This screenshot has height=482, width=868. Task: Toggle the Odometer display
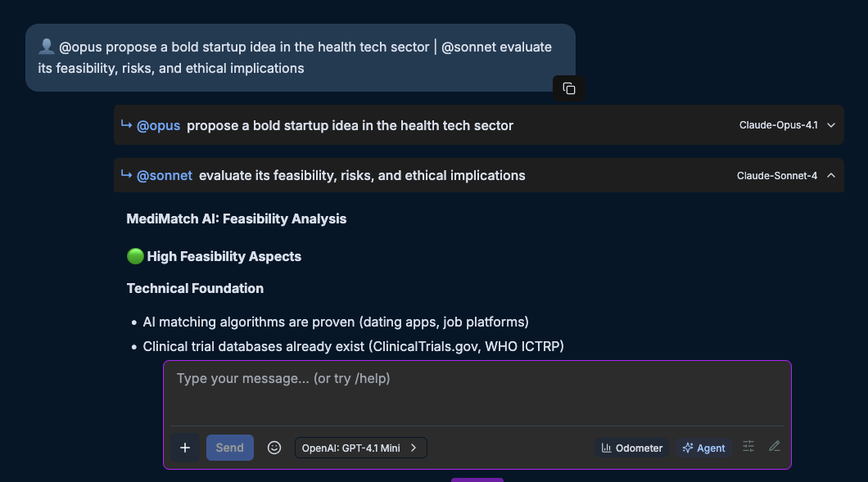coord(632,448)
